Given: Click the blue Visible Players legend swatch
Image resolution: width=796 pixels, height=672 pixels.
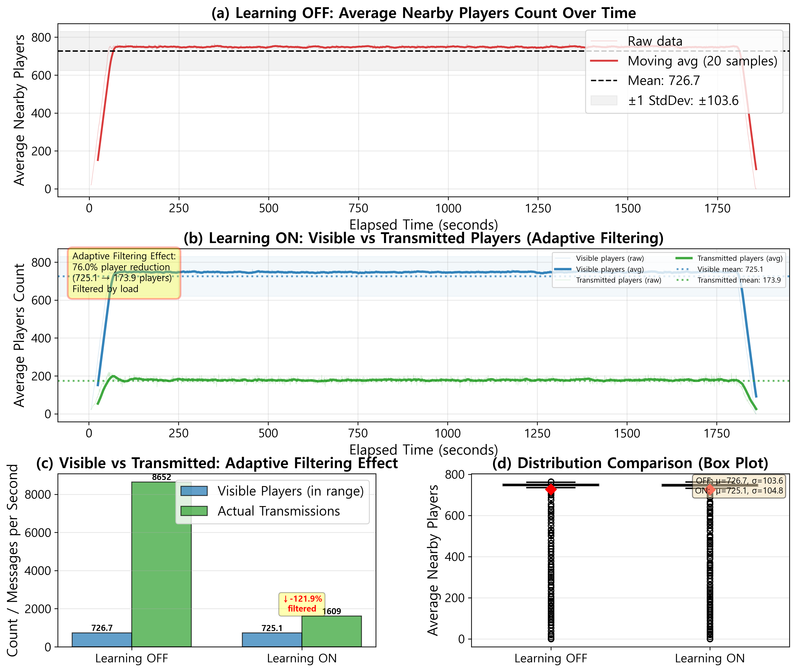Looking at the screenshot, I should 194,491.
